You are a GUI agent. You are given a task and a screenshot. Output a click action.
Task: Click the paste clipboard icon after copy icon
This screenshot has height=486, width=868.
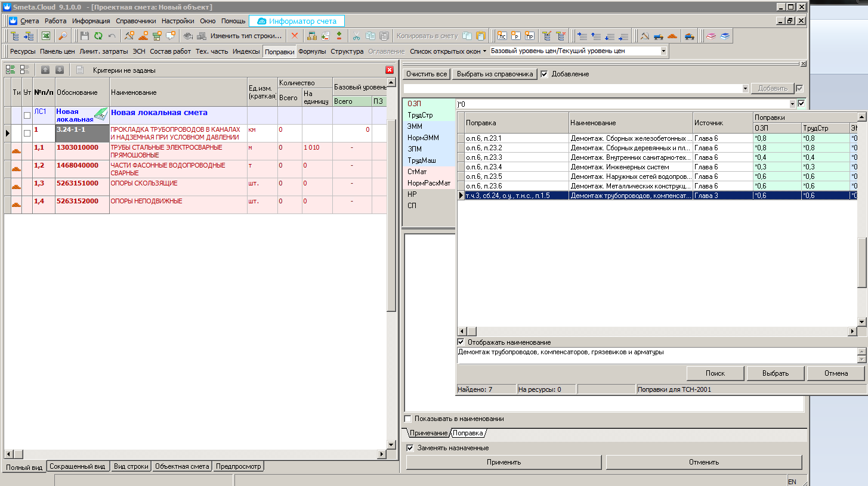tap(384, 36)
